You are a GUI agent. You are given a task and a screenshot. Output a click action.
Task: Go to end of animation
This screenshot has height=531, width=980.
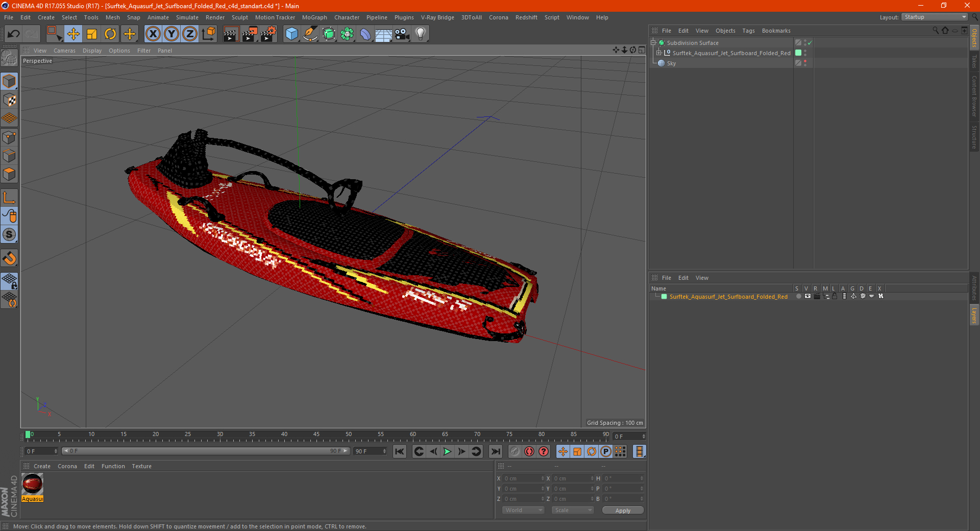(495, 451)
